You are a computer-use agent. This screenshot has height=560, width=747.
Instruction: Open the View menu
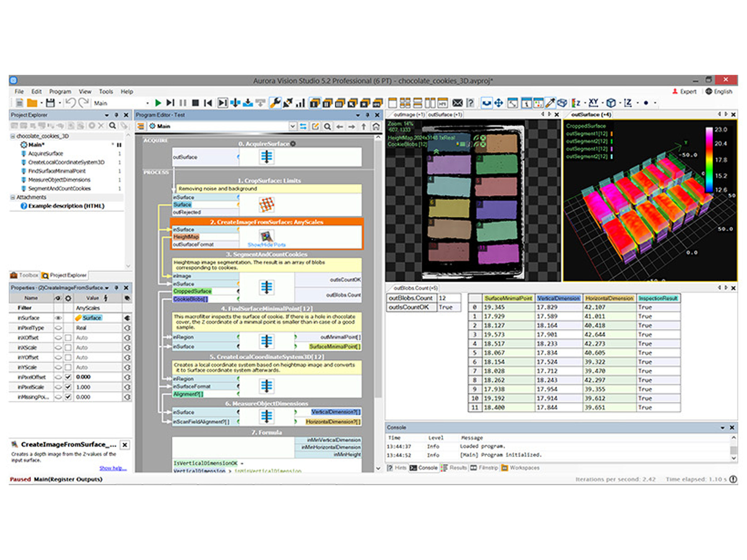(x=85, y=91)
